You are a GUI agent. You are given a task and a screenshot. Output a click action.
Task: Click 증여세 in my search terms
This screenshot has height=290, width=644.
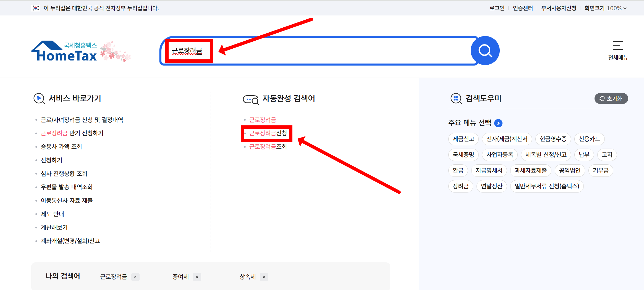(180, 277)
